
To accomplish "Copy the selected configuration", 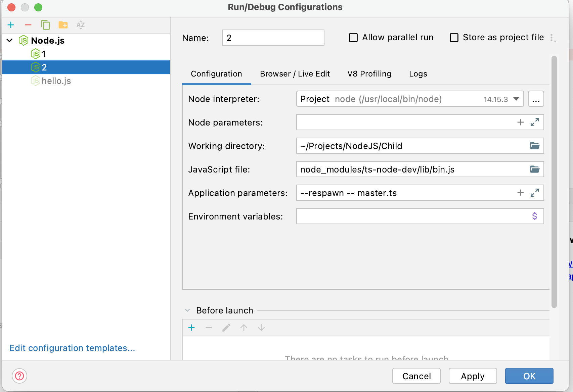I will 45,25.
